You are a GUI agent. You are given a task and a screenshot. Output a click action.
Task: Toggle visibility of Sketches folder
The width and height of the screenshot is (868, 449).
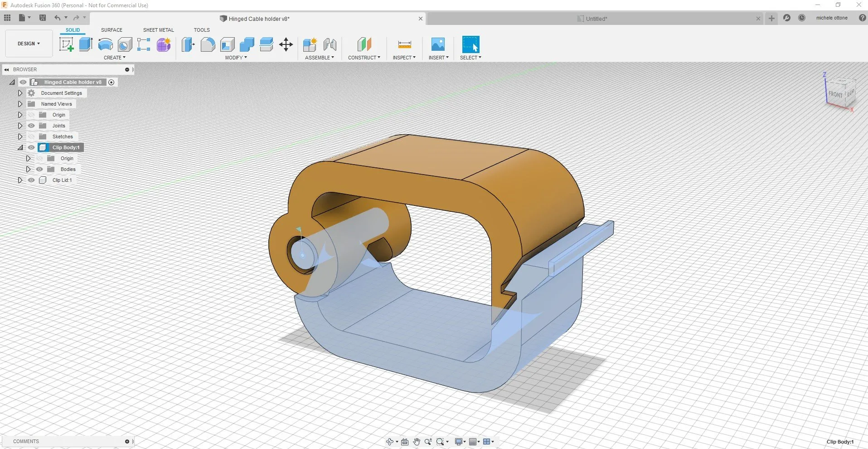pyautogui.click(x=31, y=137)
